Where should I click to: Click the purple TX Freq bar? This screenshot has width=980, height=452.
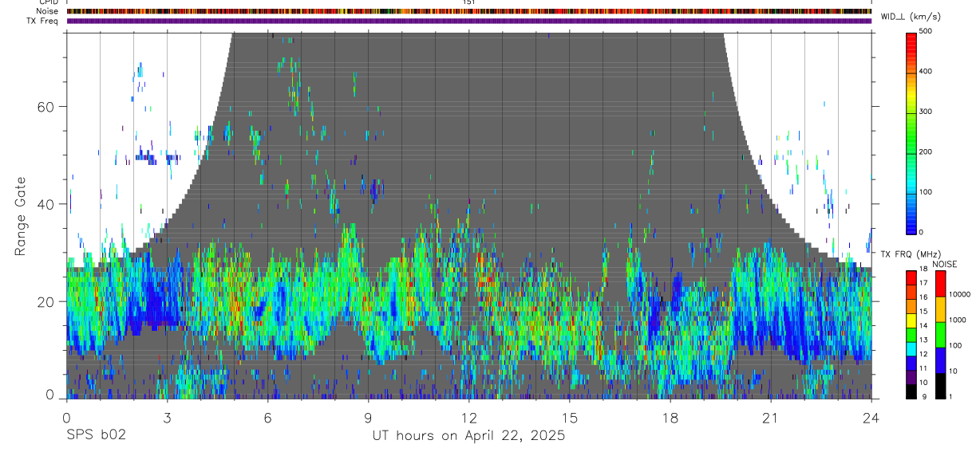click(468, 21)
